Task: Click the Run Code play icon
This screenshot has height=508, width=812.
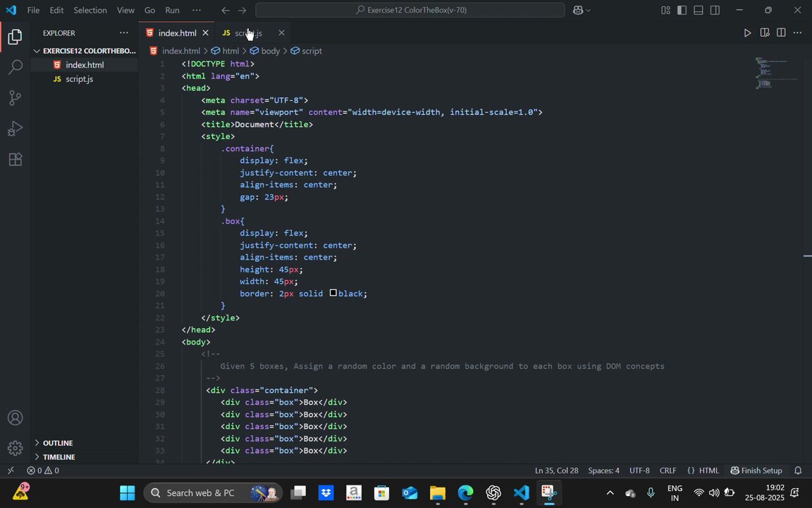Action: [747, 32]
